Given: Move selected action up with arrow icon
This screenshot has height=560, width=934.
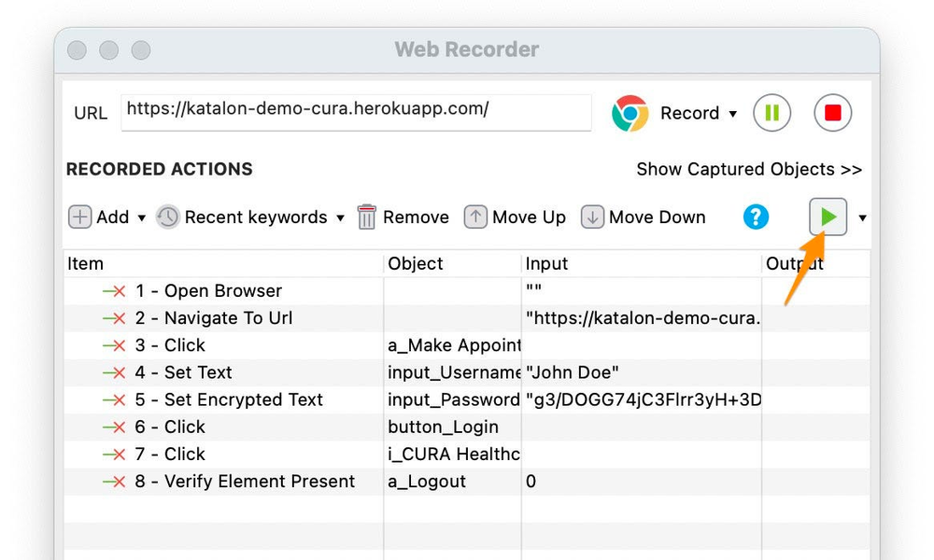Looking at the screenshot, I should coord(476,217).
